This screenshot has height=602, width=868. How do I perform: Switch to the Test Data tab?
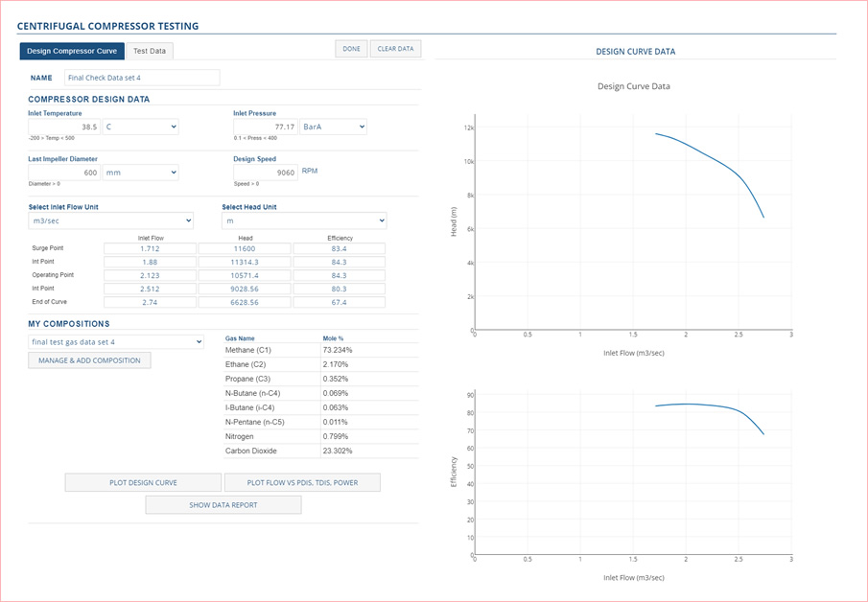150,51
